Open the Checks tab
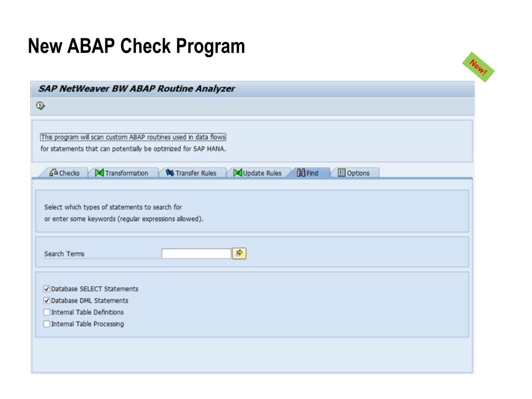Screen dimensions: 532x399 pos(64,173)
